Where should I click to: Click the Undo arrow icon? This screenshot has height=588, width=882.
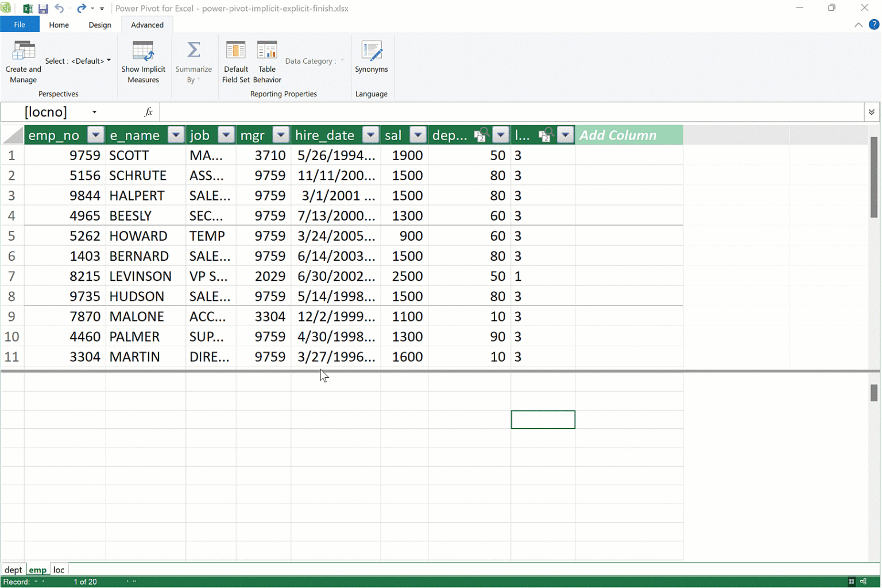coord(59,9)
